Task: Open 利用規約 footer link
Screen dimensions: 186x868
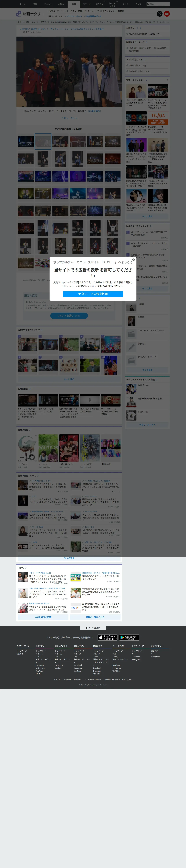Action: click(77, 680)
